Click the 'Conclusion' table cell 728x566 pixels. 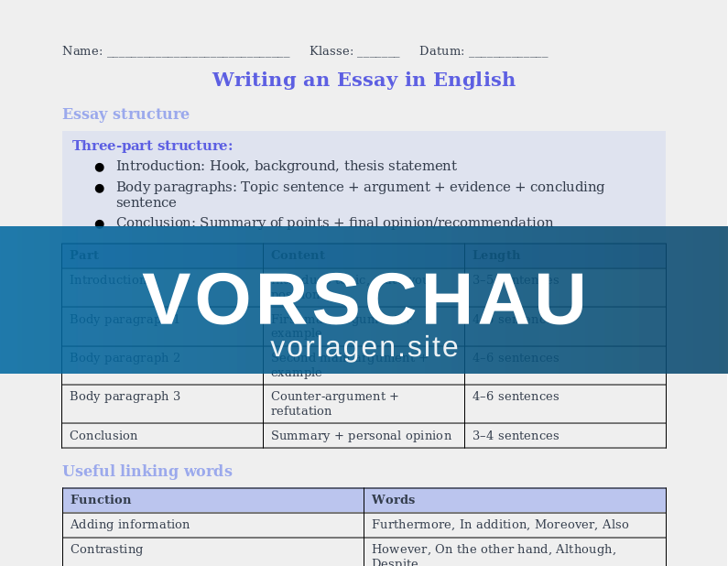[162, 436]
